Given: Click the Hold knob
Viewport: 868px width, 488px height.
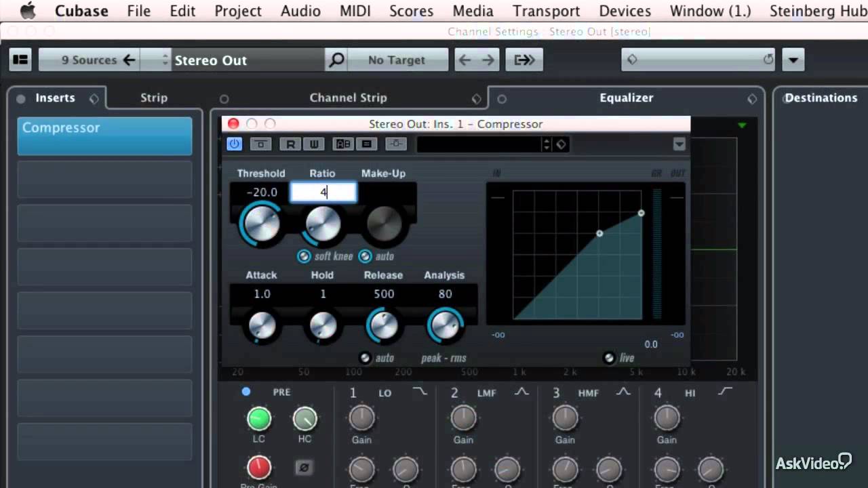Looking at the screenshot, I should (x=323, y=326).
